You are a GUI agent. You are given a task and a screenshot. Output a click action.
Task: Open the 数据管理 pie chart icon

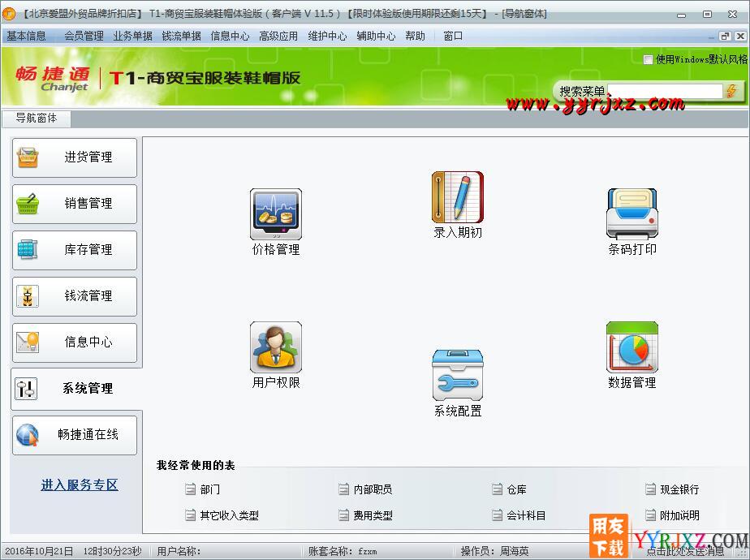tap(631, 355)
